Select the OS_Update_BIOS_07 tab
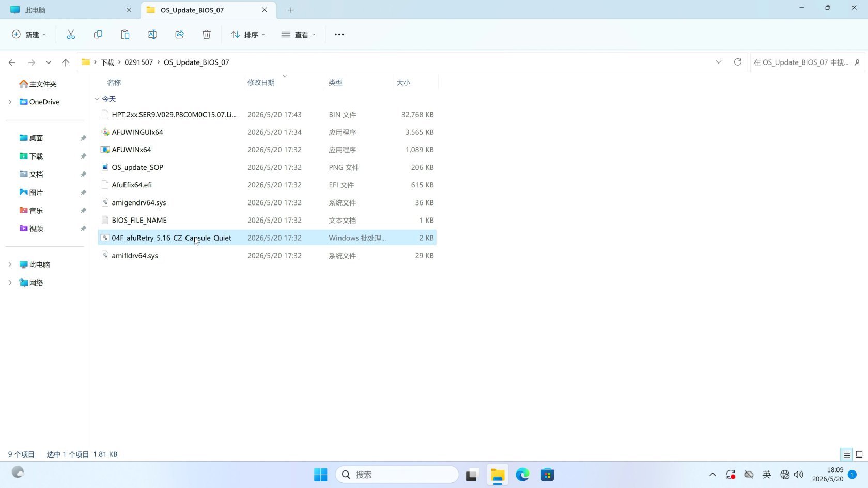 point(208,10)
